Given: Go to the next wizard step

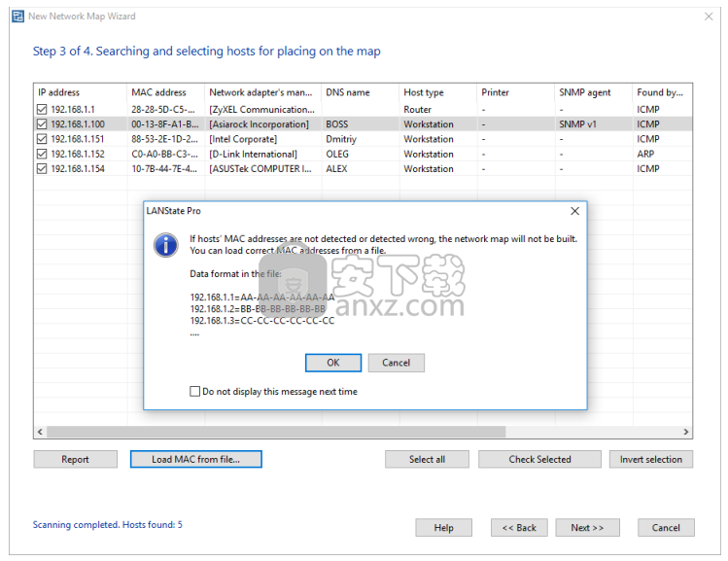Looking at the screenshot, I should pyautogui.click(x=587, y=527).
